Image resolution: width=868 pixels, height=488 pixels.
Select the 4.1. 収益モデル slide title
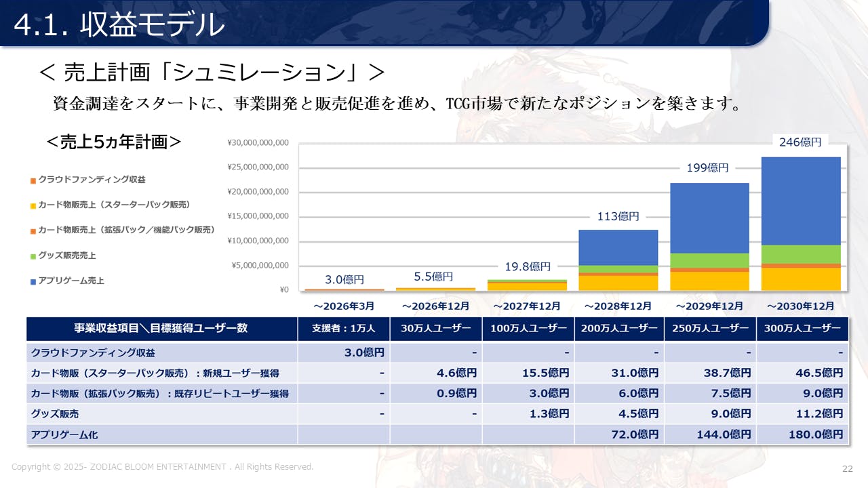(x=119, y=25)
